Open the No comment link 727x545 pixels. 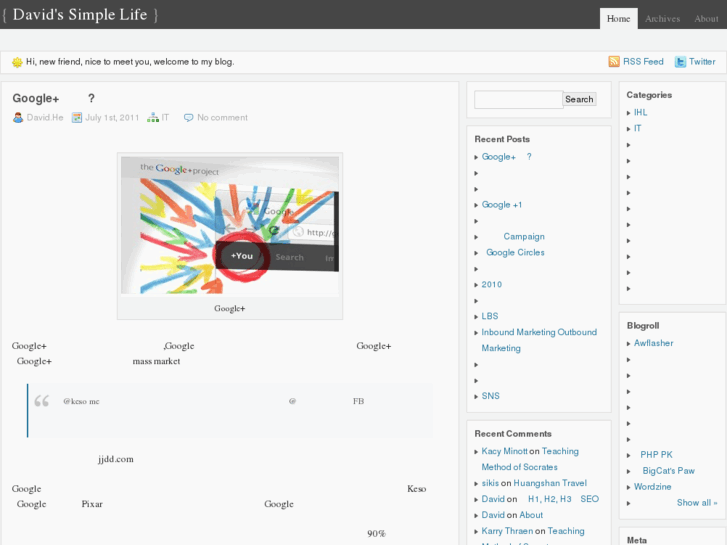click(223, 118)
